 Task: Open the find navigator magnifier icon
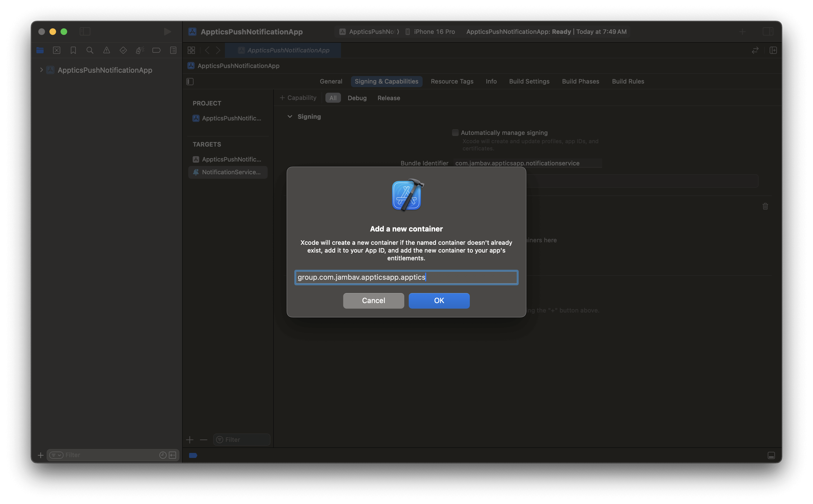point(90,50)
